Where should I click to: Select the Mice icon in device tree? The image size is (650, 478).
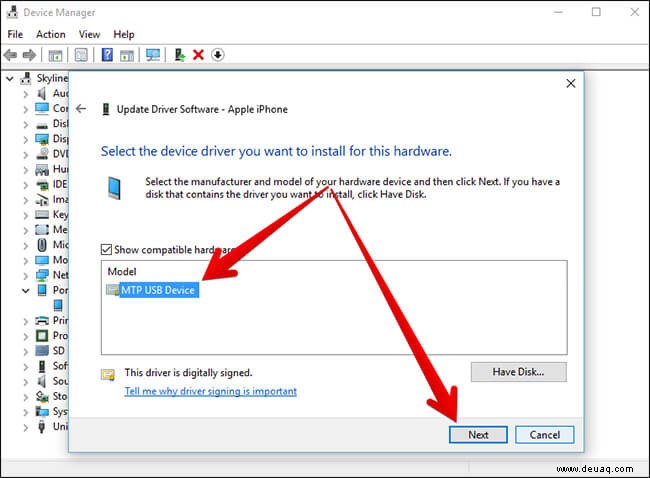[42, 245]
